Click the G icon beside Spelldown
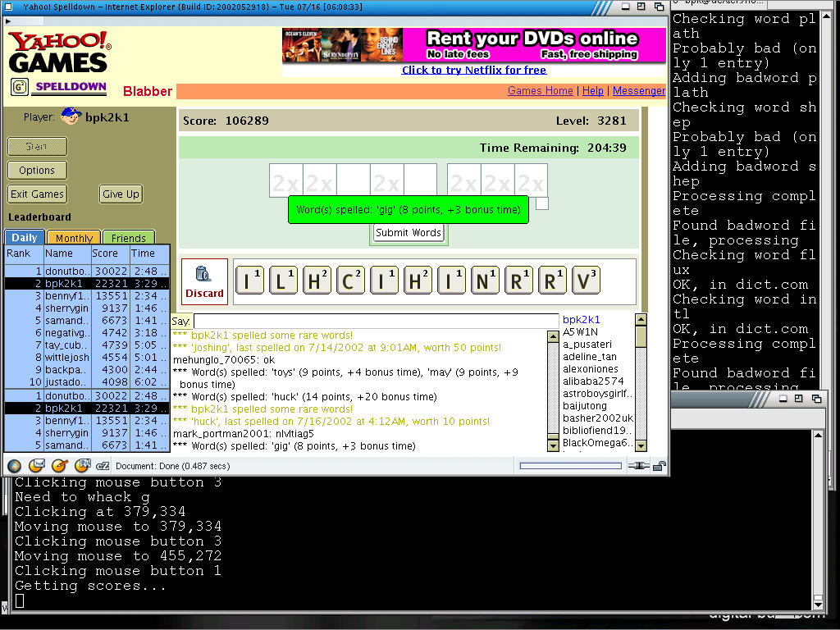 (20, 86)
